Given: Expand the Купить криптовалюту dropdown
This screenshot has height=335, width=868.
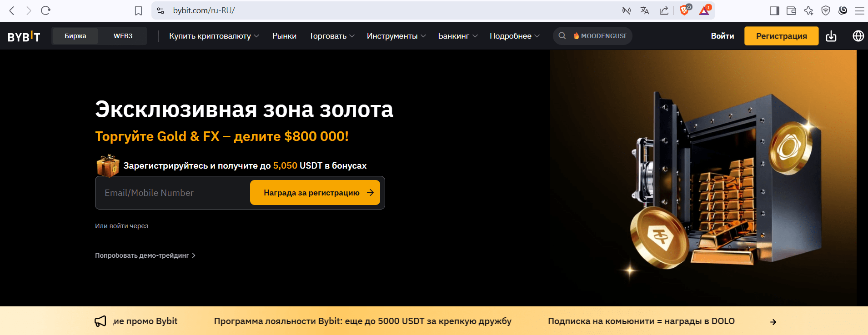Looking at the screenshot, I should point(214,36).
